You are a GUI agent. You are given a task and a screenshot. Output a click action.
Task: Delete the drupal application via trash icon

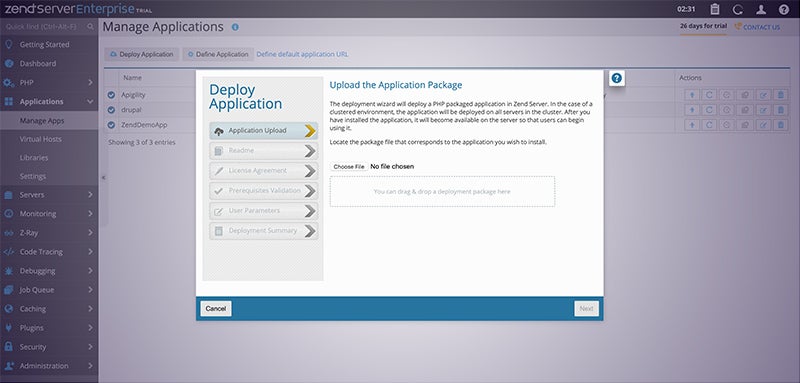(780, 110)
